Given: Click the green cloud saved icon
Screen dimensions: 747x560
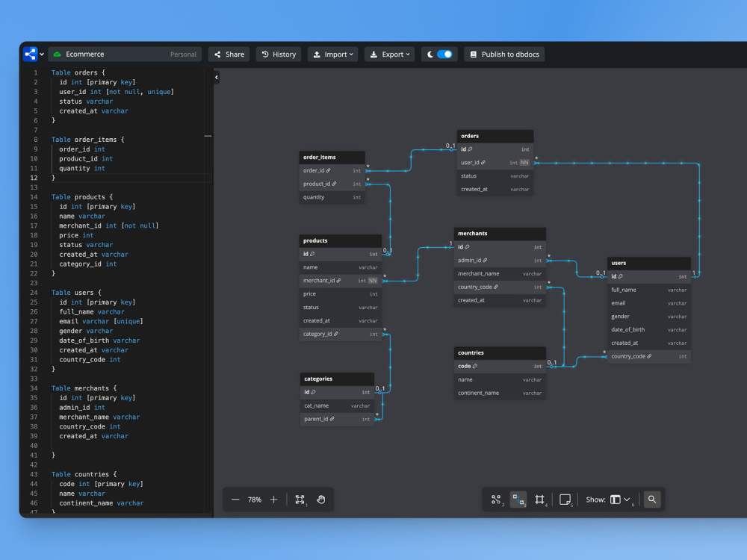Looking at the screenshot, I should 58,55.
